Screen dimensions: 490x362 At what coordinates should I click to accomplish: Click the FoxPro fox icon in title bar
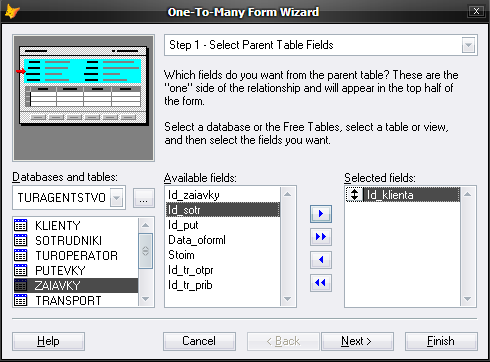pyautogui.click(x=12, y=12)
